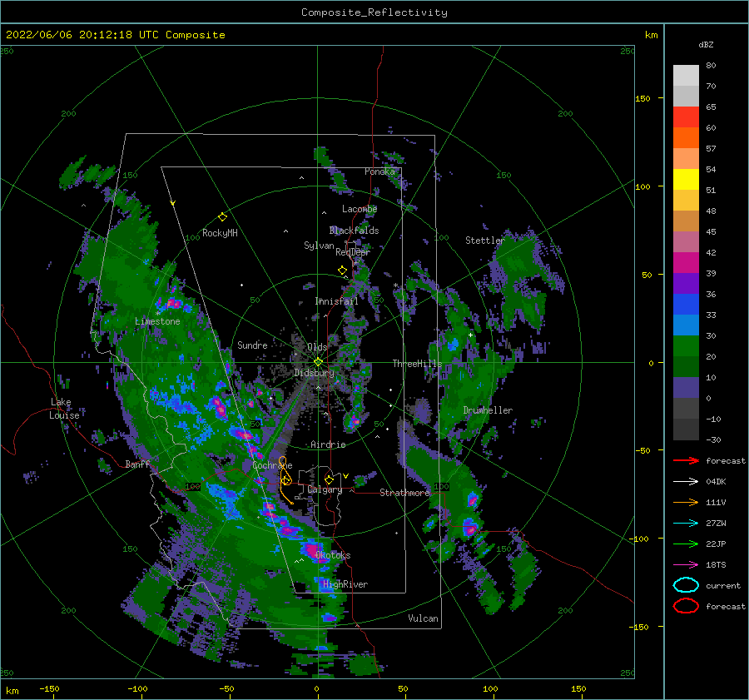
Task: Click the Lacombe town label
Action: [x=360, y=209]
